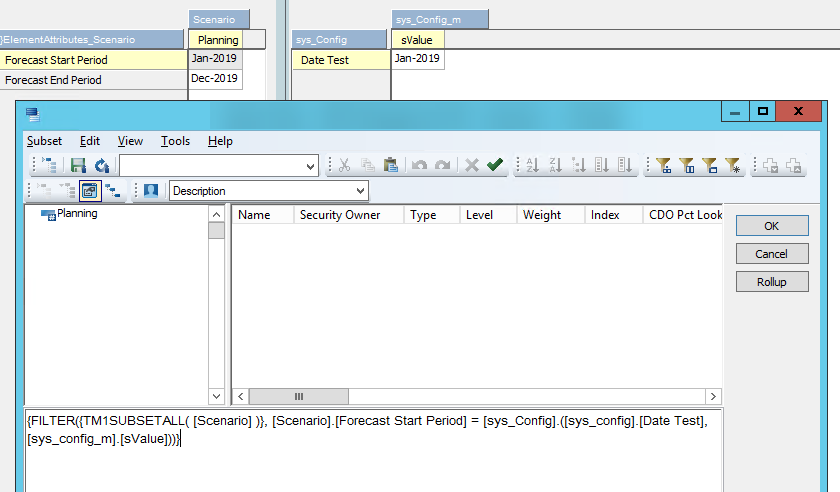
Task: Select the Forecast End Period row header
Action: pos(94,80)
